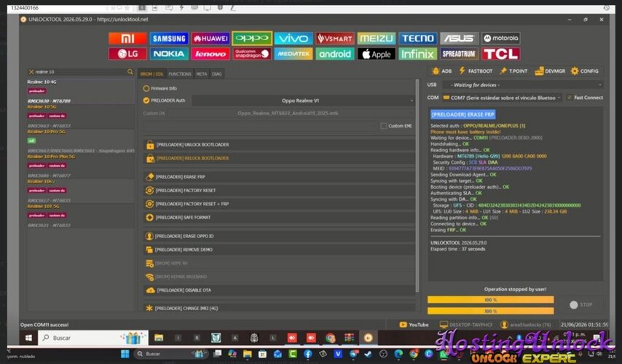Image resolution: width=622 pixels, height=364 pixels.
Task: Click the TCL brand logo
Action: pyautogui.click(x=501, y=54)
